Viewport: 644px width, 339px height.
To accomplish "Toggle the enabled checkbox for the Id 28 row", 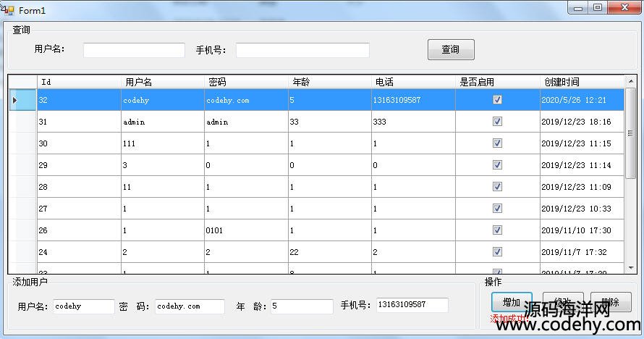I will click(497, 187).
